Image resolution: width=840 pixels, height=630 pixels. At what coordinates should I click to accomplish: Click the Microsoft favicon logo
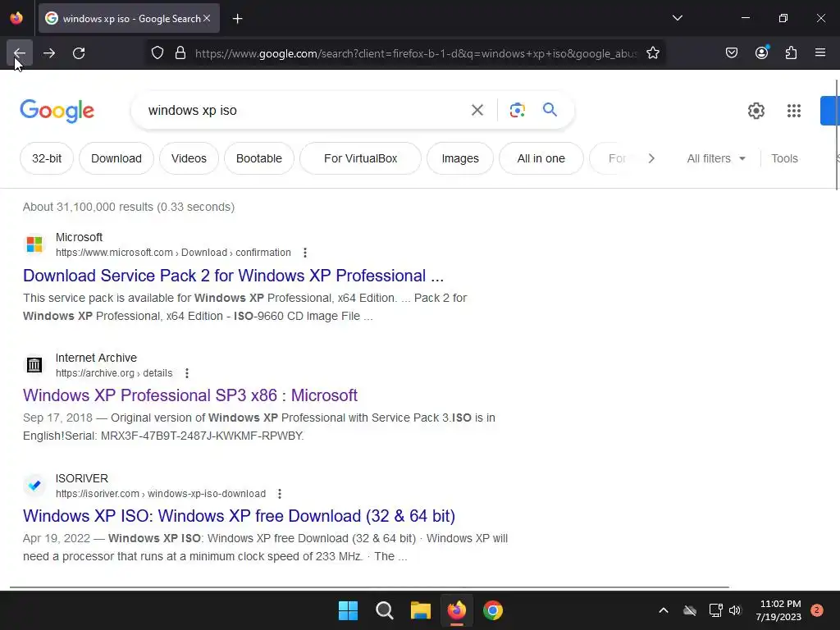(34, 244)
